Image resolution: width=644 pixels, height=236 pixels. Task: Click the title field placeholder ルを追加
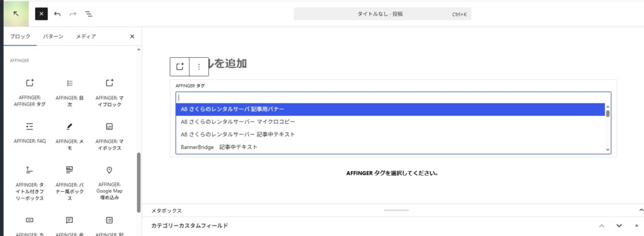click(x=228, y=64)
